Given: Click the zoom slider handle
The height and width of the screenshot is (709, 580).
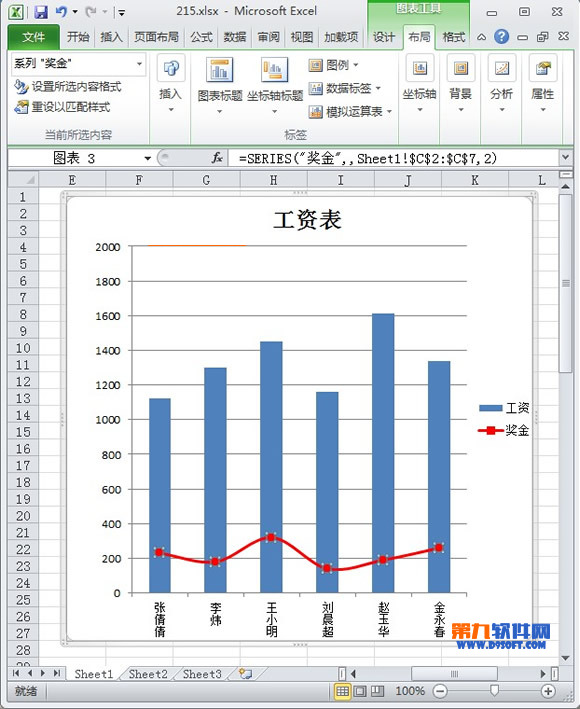Looking at the screenshot, I should coord(494,690).
